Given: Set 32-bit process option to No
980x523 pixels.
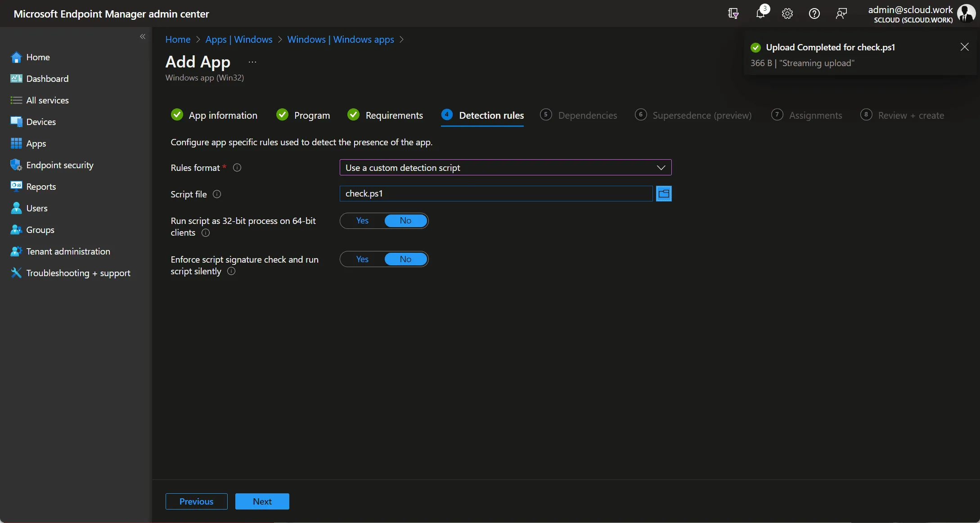Looking at the screenshot, I should pos(405,221).
